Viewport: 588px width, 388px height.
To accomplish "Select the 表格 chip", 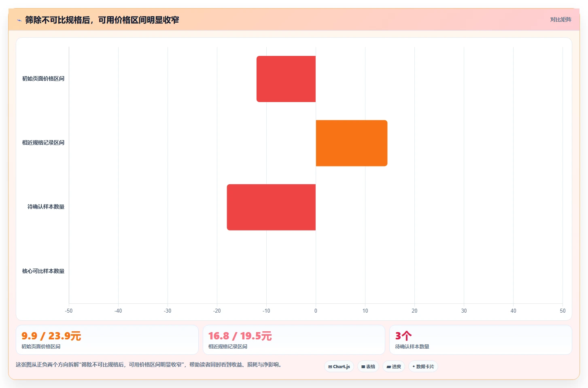I will tap(368, 367).
